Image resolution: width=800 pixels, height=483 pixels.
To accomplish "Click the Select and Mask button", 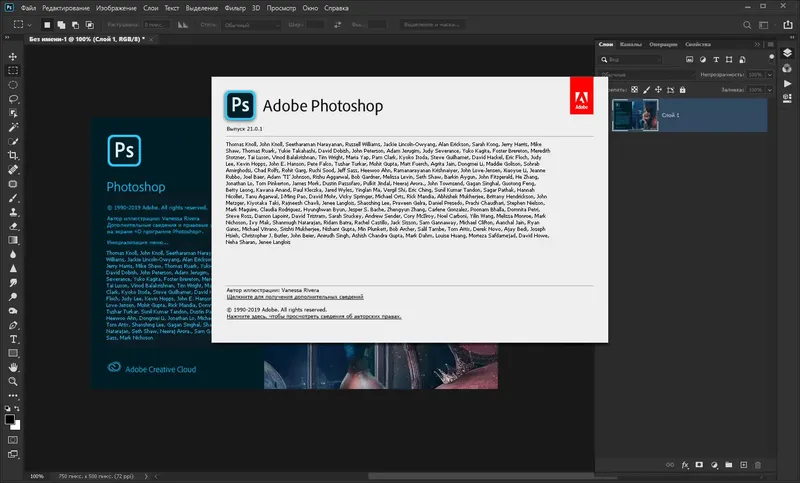I will (432, 24).
